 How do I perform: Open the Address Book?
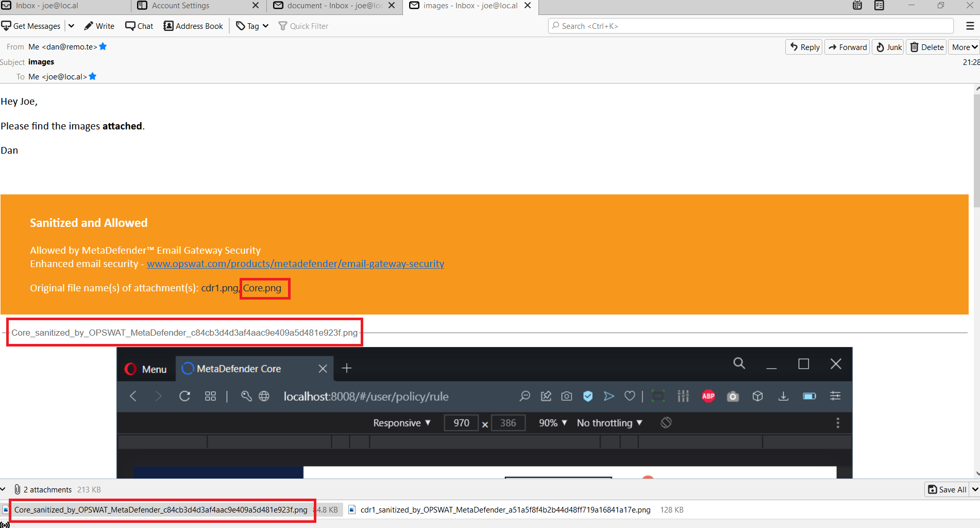[193, 26]
